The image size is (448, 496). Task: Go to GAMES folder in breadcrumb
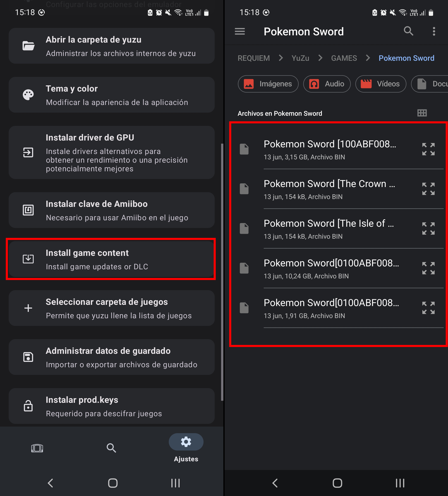click(x=344, y=58)
